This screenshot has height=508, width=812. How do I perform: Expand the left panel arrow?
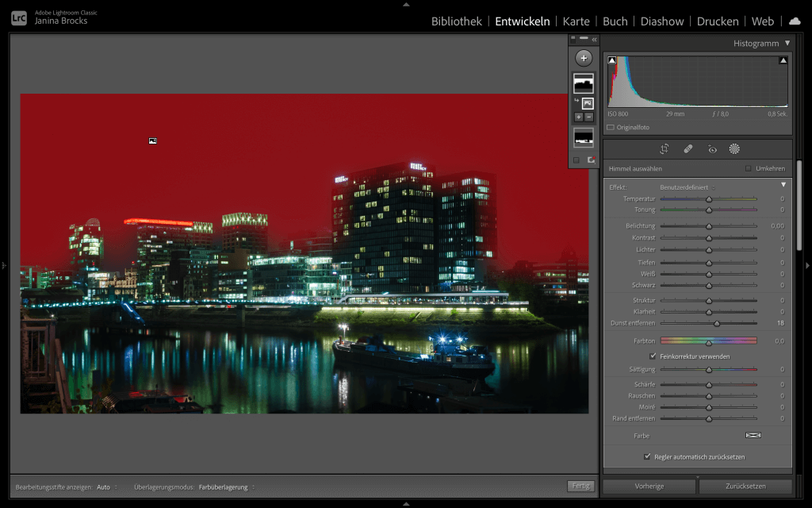click(x=4, y=265)
